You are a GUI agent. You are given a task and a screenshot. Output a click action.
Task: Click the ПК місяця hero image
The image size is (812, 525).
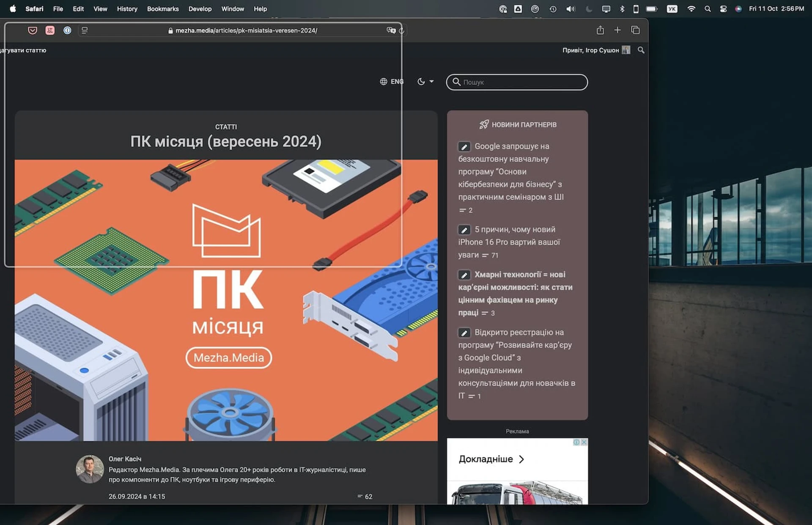(x=226, y=300)
